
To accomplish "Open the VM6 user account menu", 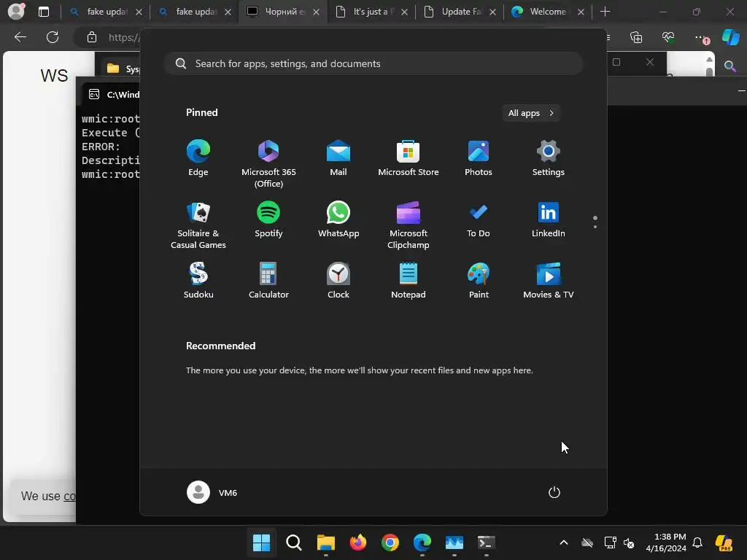I will [212, 492].
